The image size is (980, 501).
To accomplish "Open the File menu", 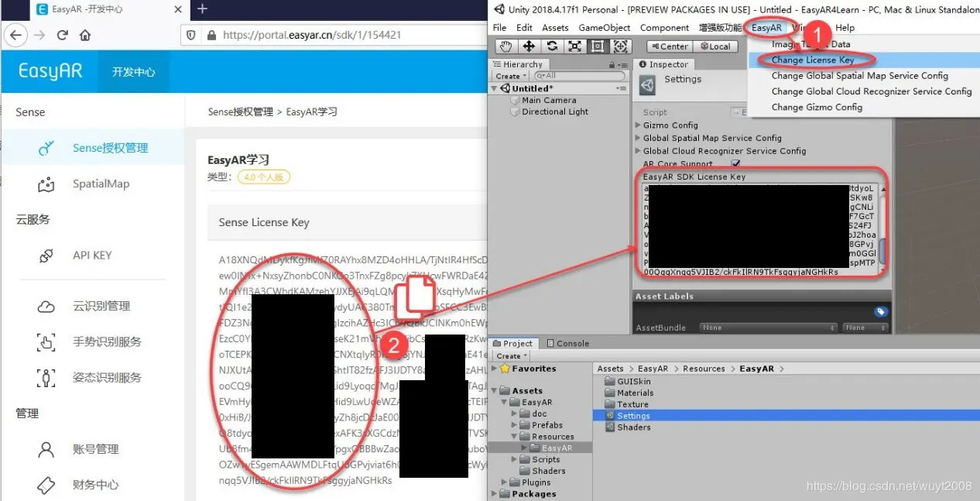I will tap(500, 28).
